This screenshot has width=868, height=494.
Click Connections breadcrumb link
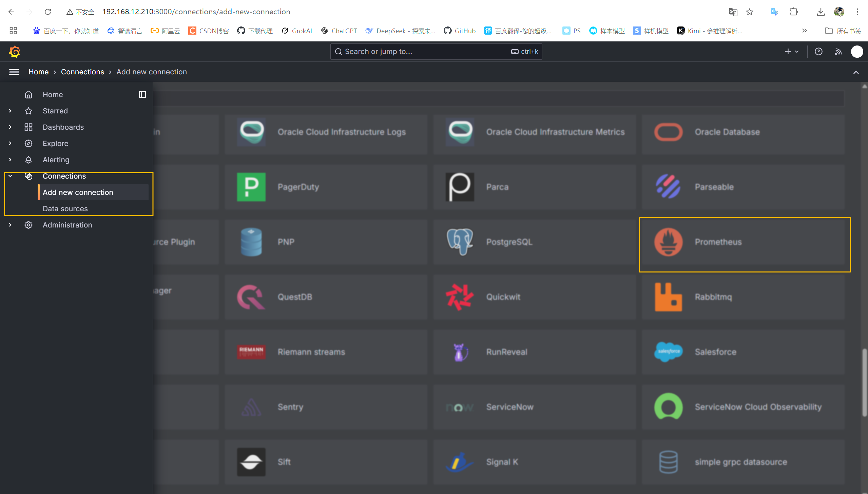click(x=82, y=72)
